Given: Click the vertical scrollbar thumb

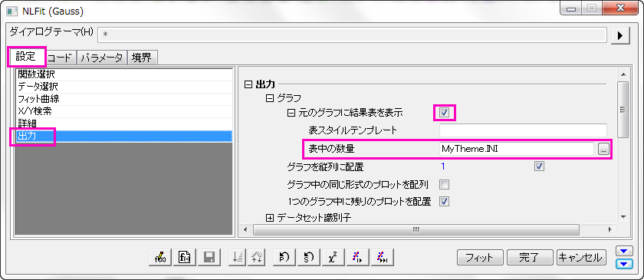Looking at the screenshot, I should click(x=623, y=110).
